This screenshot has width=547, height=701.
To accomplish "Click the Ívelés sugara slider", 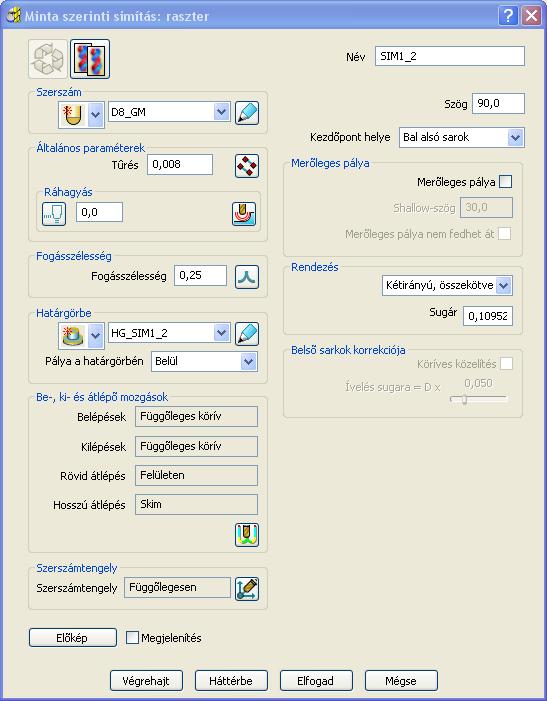I will [x=478, y=399].
